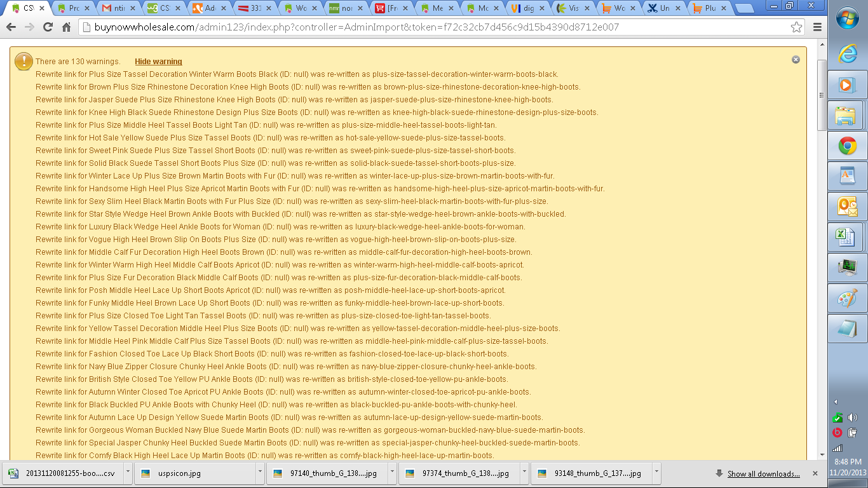Close the downloads bar

[815, 473]
